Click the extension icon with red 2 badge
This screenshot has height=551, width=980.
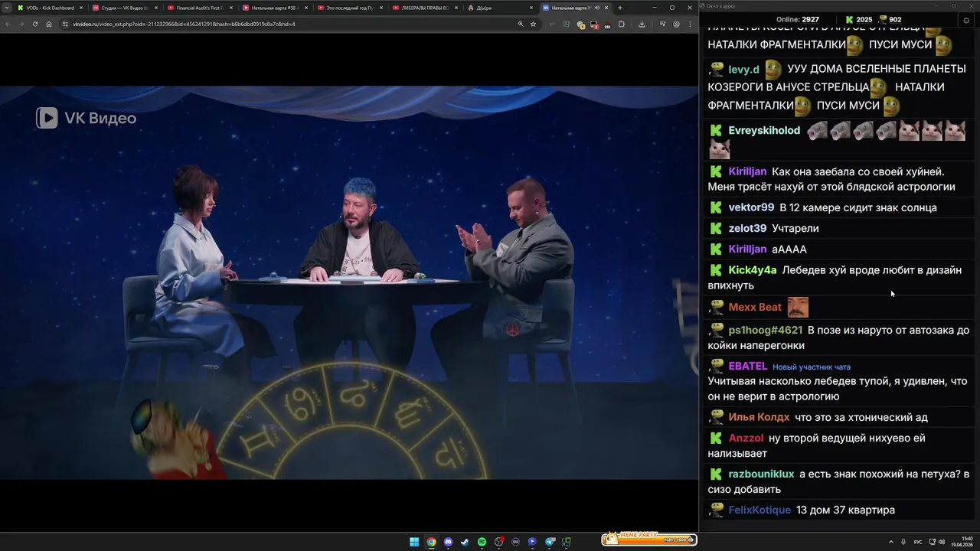coord(594,24)
